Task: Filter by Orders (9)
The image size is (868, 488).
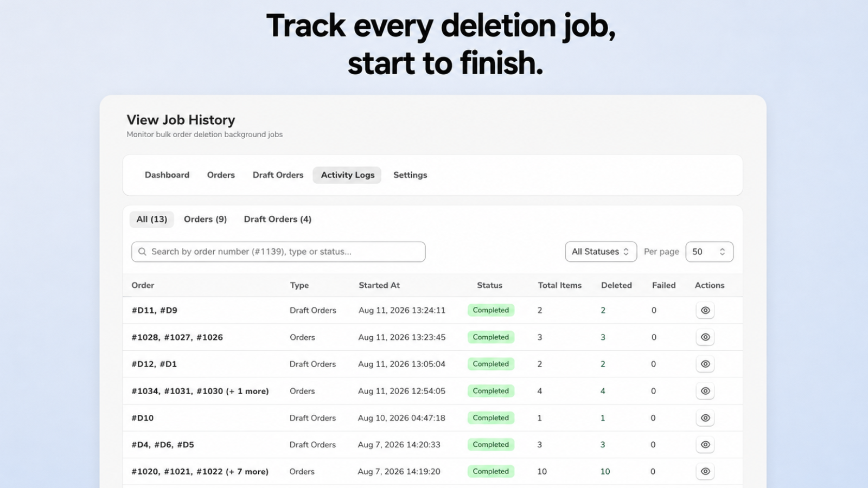Action: pyautogui.click(x=205, y=219)
